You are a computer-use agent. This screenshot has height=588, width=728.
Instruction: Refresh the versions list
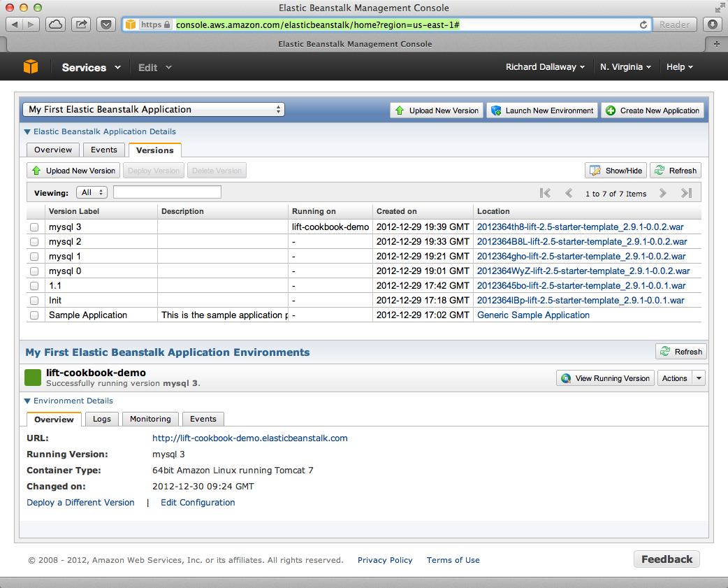click(676, 171)
